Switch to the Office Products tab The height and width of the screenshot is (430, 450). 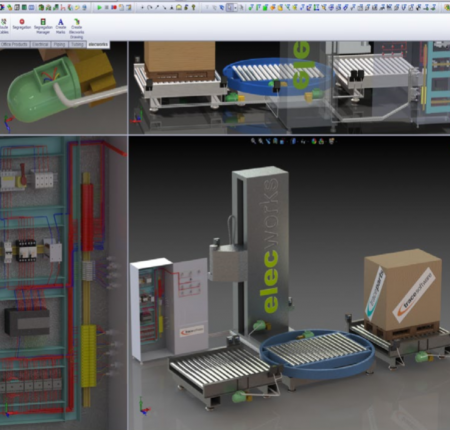15,44
